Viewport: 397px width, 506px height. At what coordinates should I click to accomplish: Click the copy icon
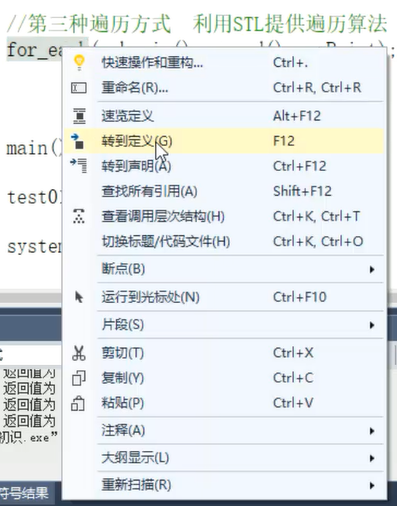pyautogui.click(x=79, y=378)
